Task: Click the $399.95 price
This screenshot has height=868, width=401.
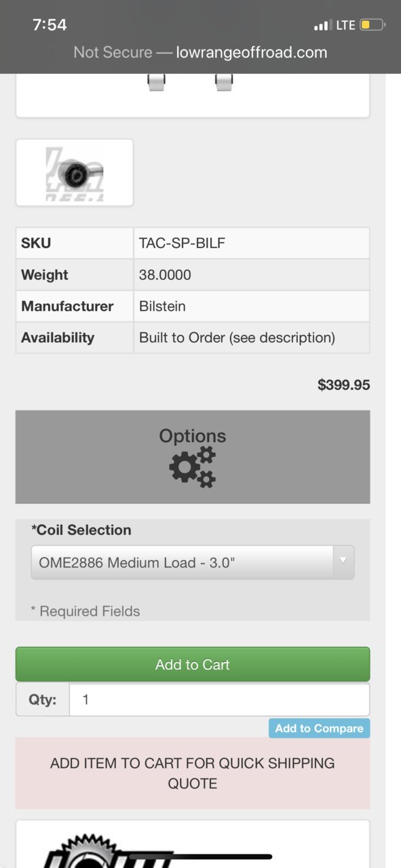Action: [343, 384]
